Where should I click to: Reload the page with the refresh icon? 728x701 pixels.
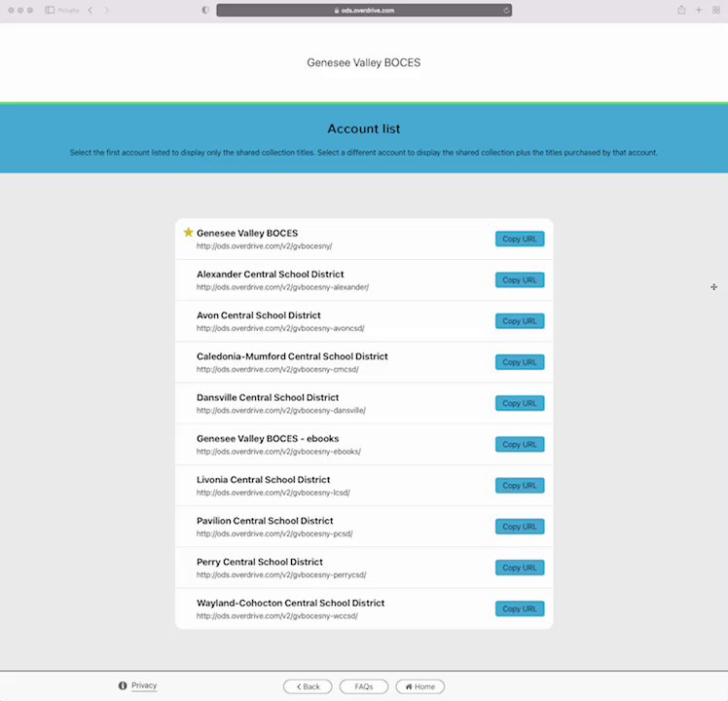click(506, 10)
